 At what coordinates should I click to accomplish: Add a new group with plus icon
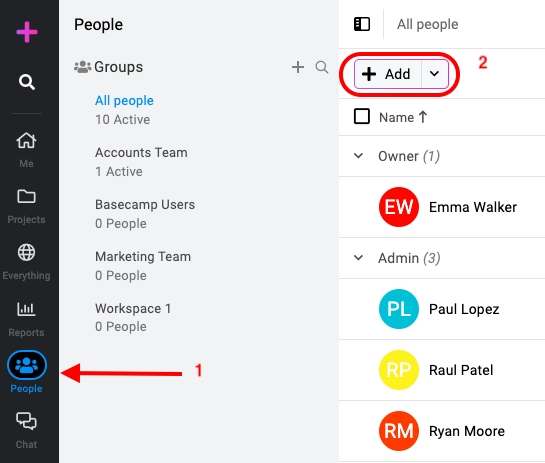298,67
